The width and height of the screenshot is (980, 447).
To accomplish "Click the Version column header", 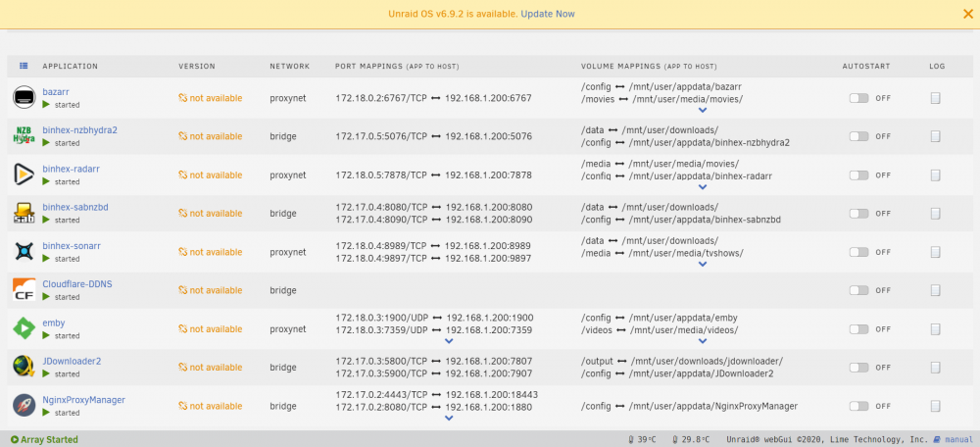I will point(197,67).
